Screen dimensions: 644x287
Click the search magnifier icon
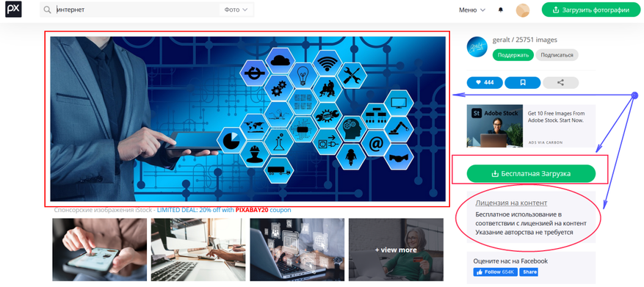click(x=48, y=10)
